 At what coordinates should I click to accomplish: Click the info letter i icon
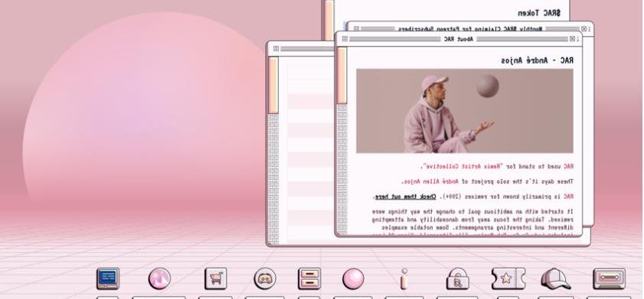click(404, 279)
